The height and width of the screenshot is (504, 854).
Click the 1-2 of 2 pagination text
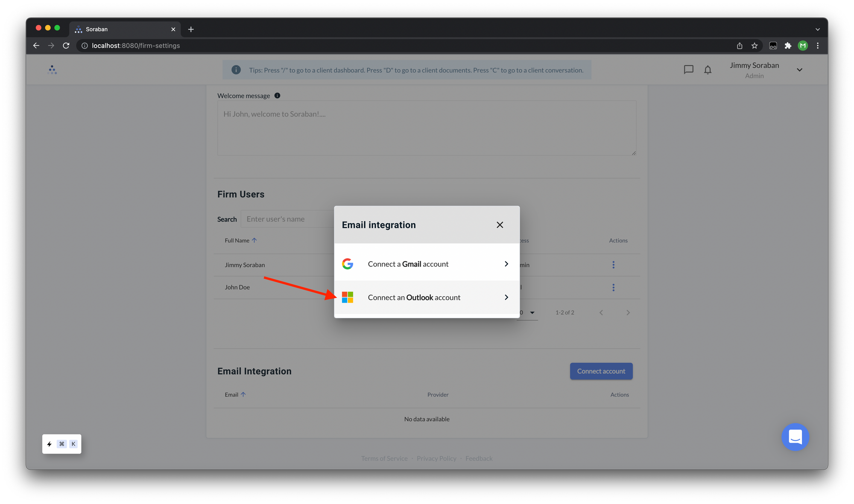pyautogui.click(x=564, y=313)
